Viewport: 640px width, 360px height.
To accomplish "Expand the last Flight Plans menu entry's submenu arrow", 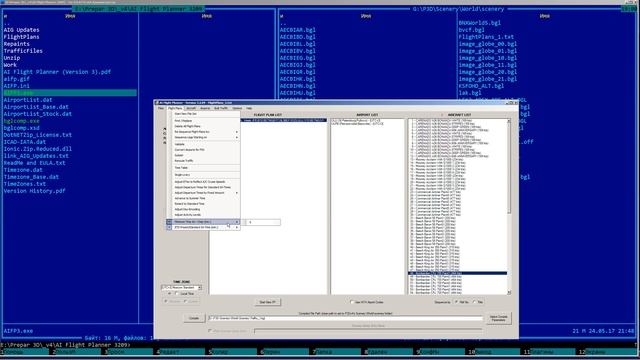I will (237, 227).
